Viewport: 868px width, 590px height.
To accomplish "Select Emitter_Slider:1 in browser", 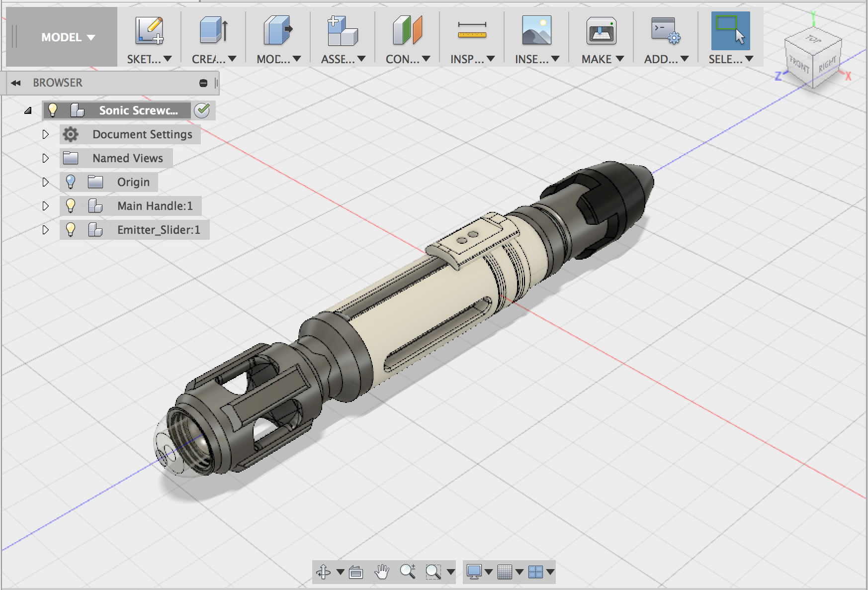I will click(x=159, y=230).
